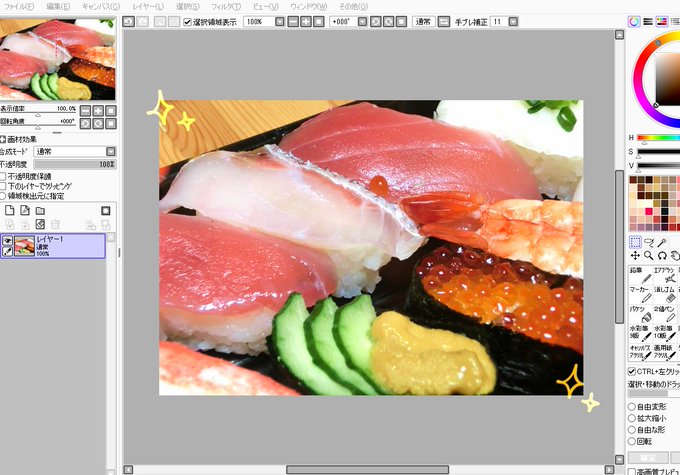Choose the バケツ bucket fill tool
The height and width of the screenshot is (475, 680).
[x=640, y=314]
